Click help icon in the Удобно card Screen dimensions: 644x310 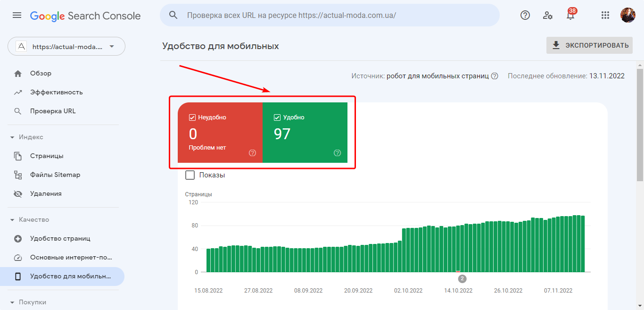(x=337, y=153)
